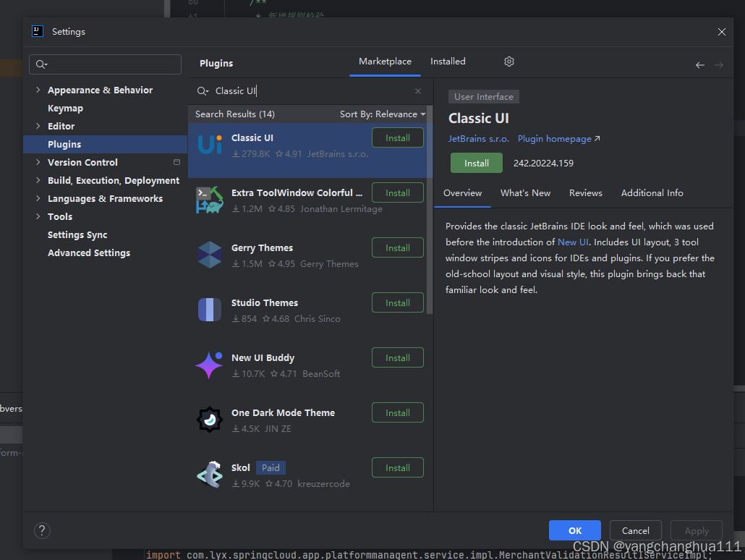Follow the New UI link in description

click(x=573, y=242)
